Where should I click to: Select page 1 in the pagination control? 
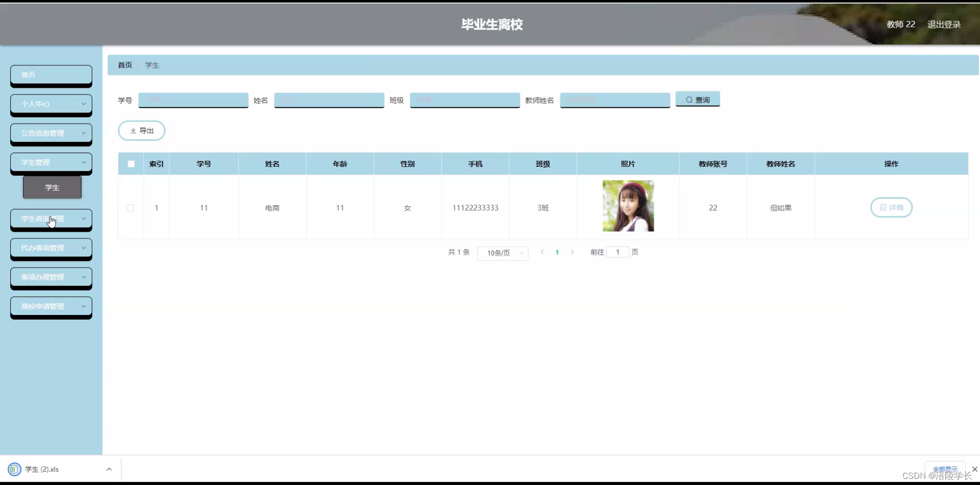point(557,252)
